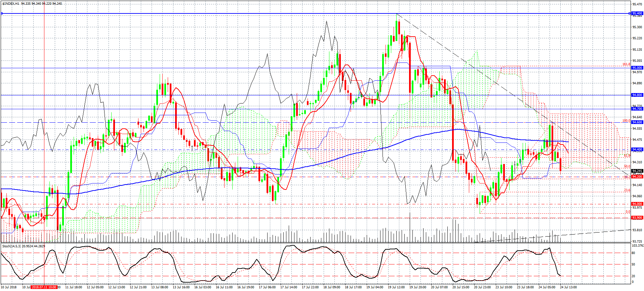The height and width of the screenshot is (291, 644).
Task: Click the 19 Jul 12:00 time label
Action: click(396, 287)
